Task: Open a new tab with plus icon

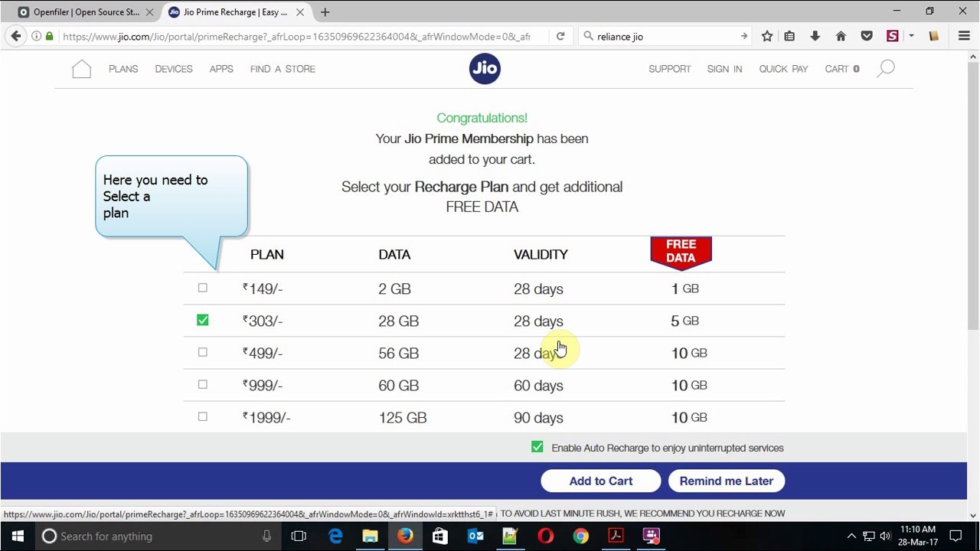Action: tap(325, 12)
